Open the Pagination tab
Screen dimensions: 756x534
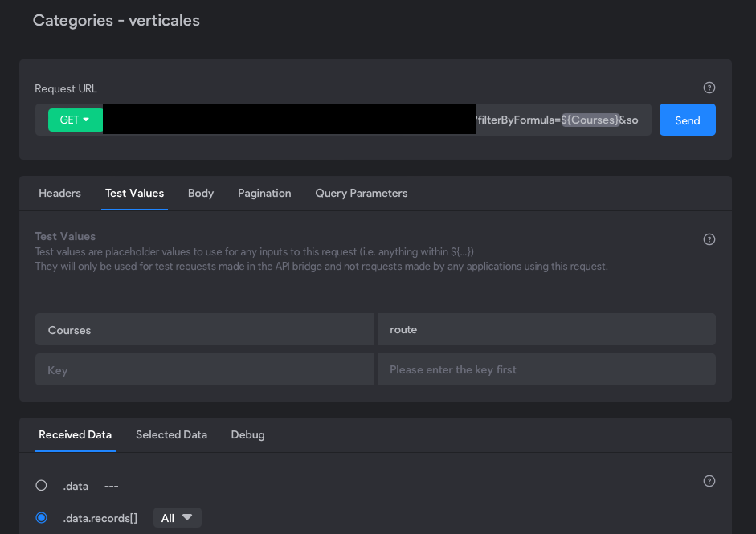264,194
